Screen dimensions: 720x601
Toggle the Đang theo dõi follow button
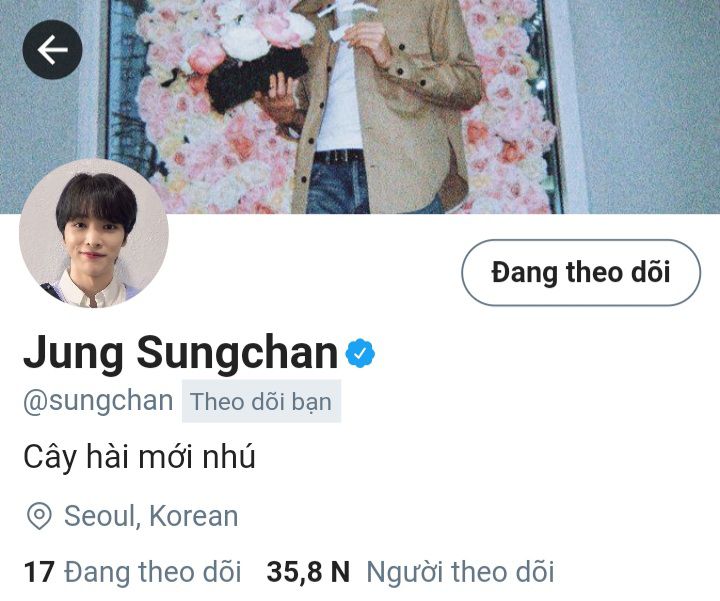[x=581, y=272]
